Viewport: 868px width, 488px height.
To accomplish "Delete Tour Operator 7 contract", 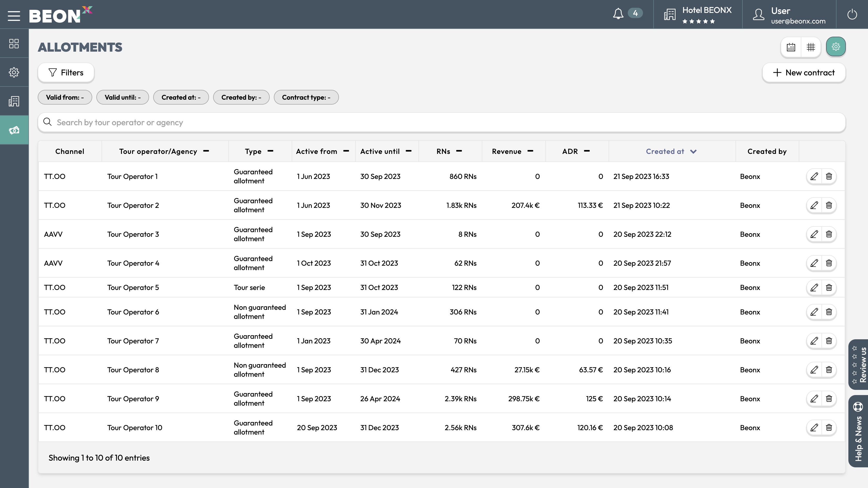I will click(829, 341).
